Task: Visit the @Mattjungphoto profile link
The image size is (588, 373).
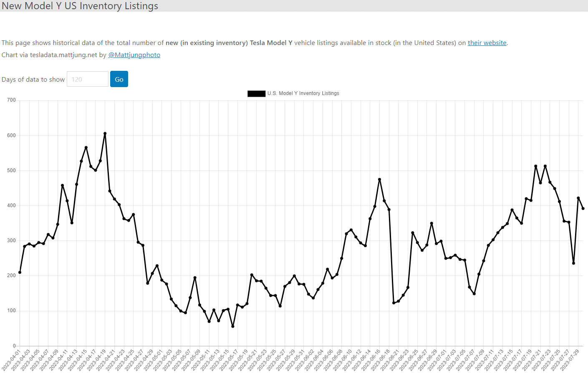Action: pyautogui.click(x=134, y=55)
